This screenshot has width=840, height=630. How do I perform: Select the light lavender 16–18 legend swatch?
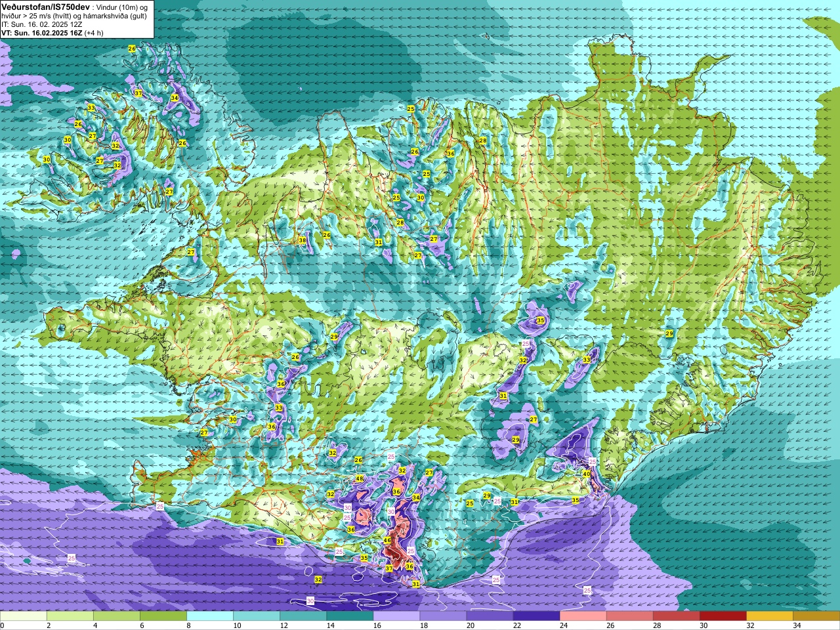point(396,616)
